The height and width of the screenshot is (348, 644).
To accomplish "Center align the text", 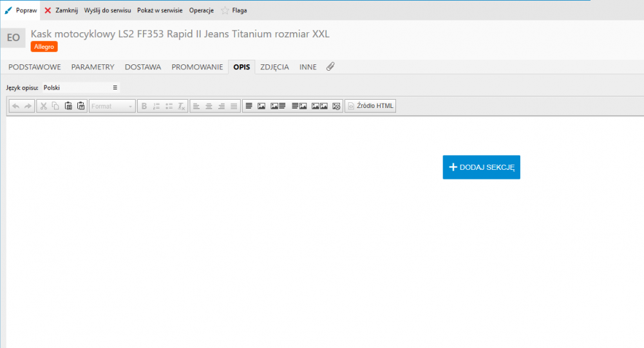I will tap(209, 106).
